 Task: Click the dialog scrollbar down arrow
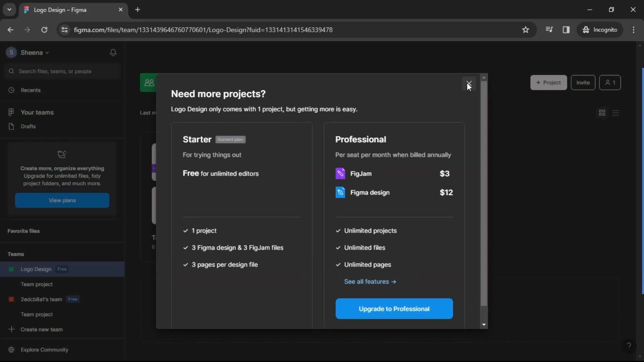(x=484, y=324)
